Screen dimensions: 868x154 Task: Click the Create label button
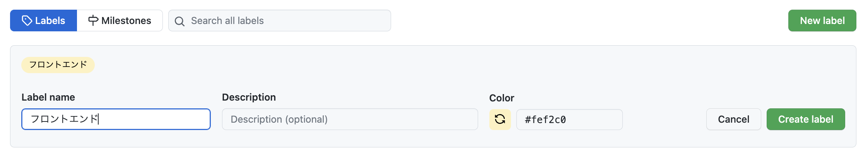[x=806, y=119]
